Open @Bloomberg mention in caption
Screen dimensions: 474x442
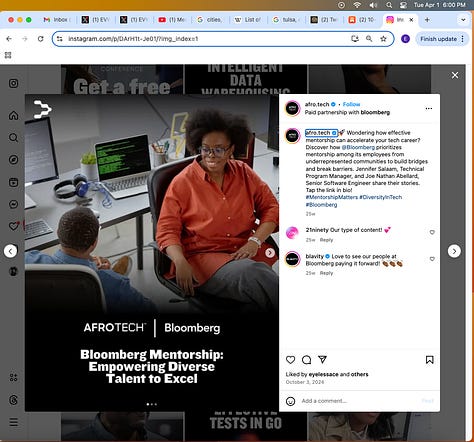point(358,147)
